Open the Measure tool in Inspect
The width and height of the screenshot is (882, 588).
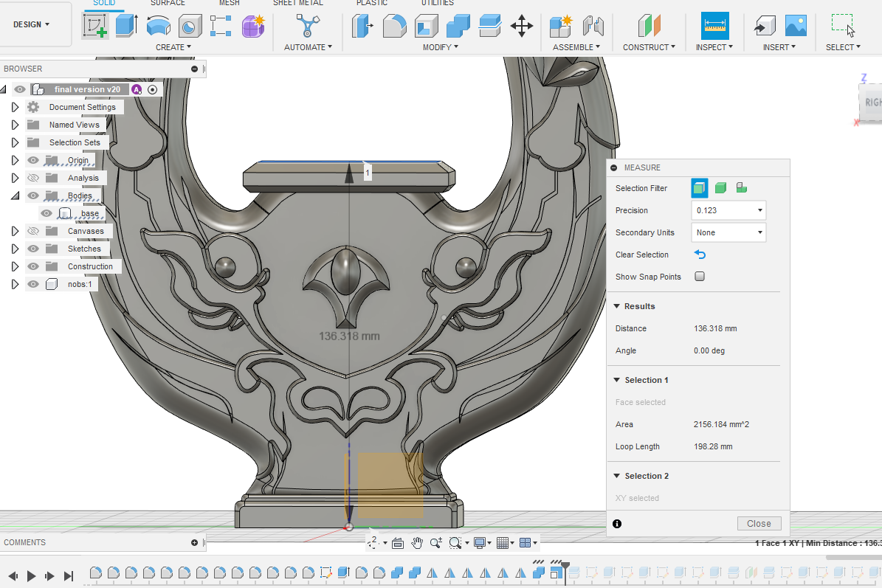pos(714,26)
